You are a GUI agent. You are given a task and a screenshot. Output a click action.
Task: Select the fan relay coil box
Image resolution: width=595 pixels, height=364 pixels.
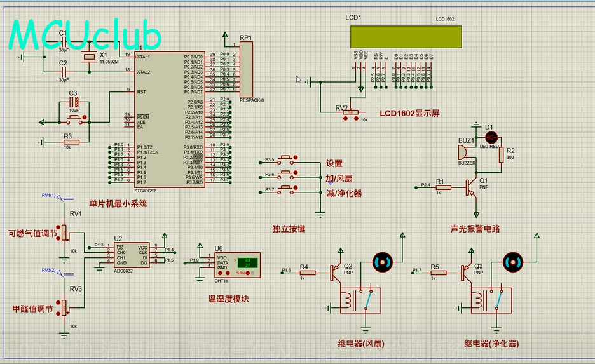360,300
